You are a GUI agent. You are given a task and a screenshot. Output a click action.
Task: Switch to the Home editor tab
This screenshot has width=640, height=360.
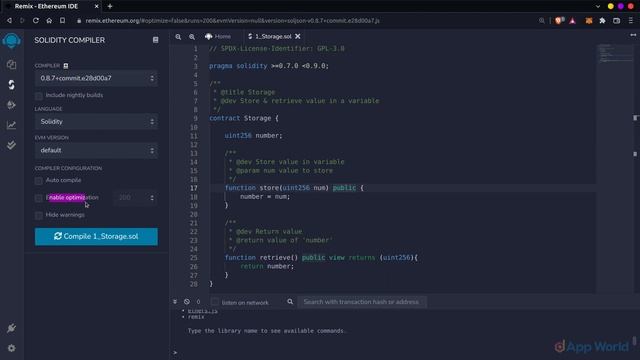[x=218, y=36]
